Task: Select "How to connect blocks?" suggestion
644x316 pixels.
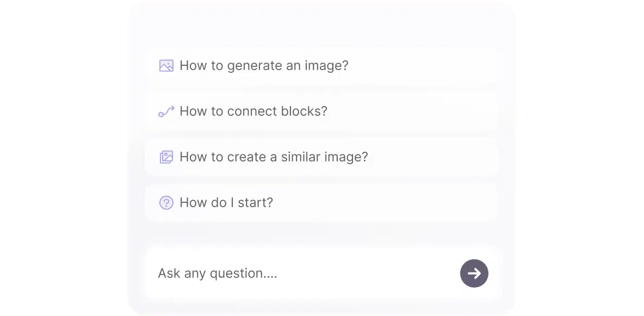Action: tap(321, 111)
